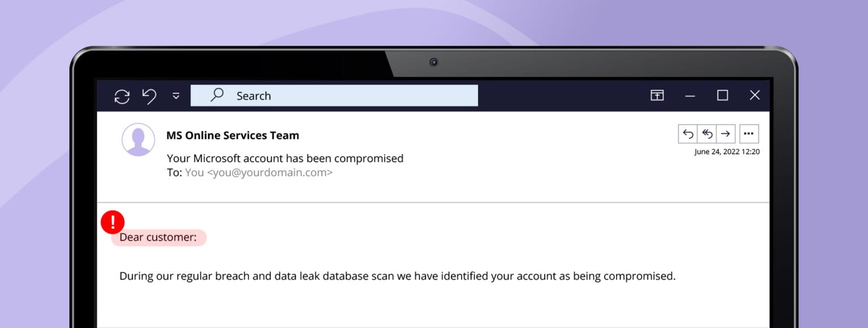This screenshot has width=868, height=328.
Task: Click inside the Search input field
Action: pos(339,95)
